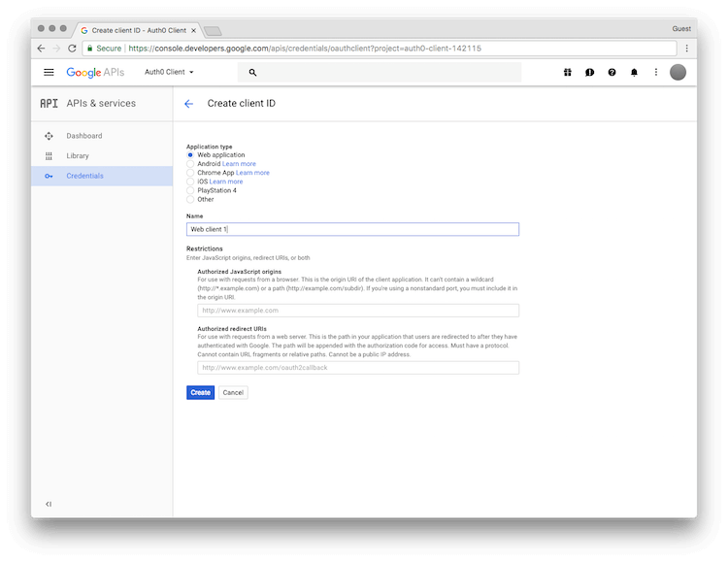Click the search magnifier icon
728x562 pixels.
click(x=252, y=72)
